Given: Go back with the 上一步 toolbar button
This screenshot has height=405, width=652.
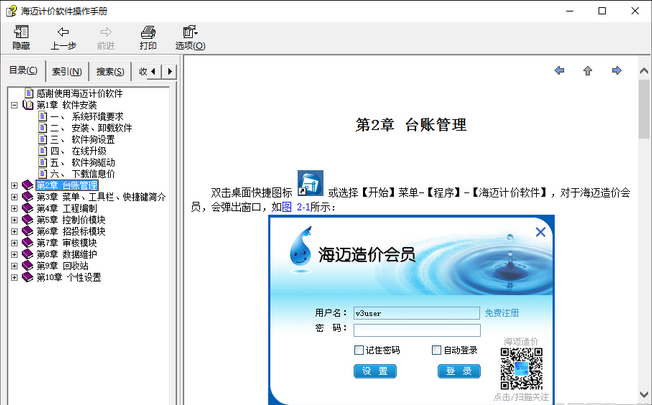Looking at the screenshot, I should [63, 37].
